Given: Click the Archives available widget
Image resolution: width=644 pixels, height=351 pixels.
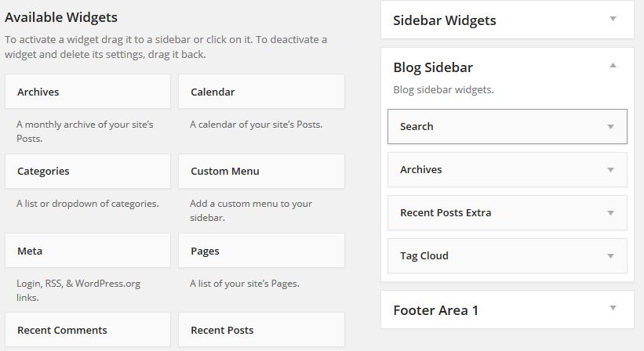Looking at the screenshot, I should click(87, 92).
